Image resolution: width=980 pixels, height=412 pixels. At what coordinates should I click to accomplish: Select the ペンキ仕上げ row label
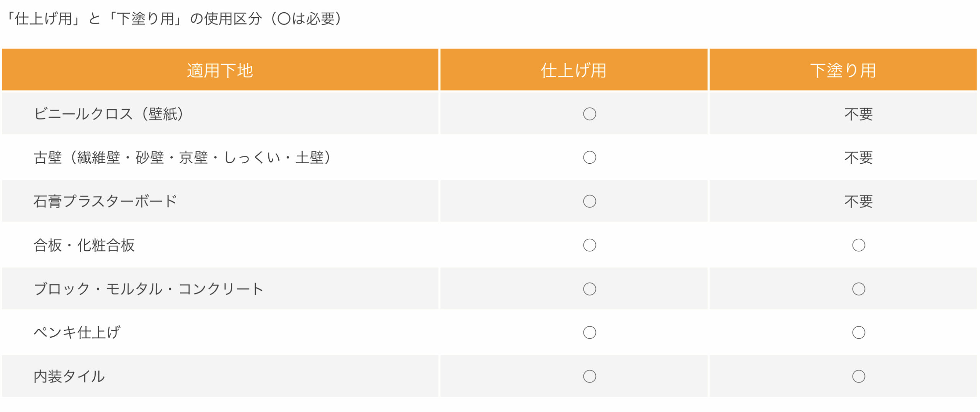[77, 333]
